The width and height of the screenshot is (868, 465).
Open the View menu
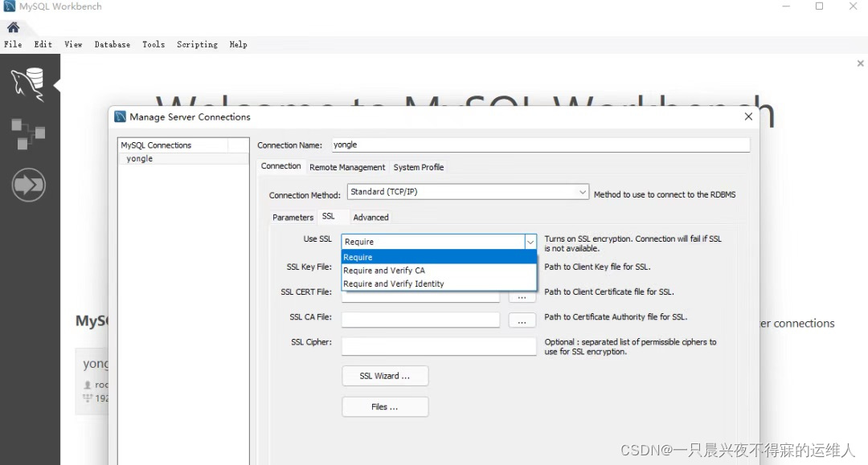73,44
